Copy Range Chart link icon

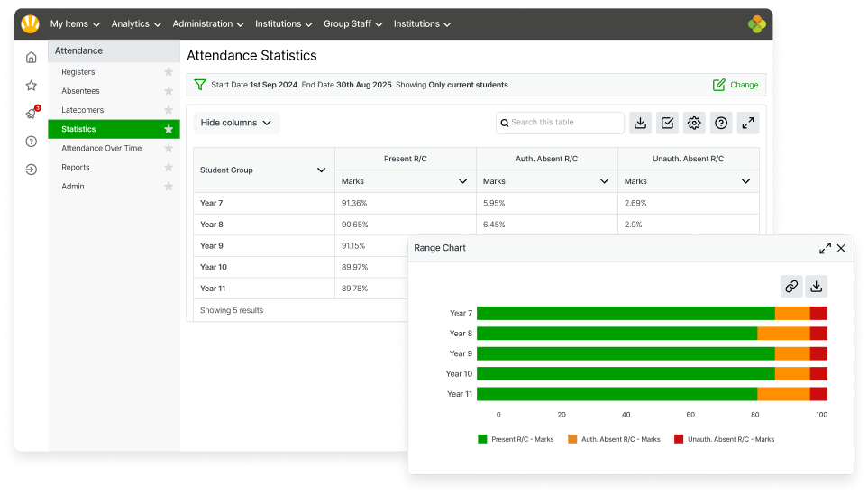[x=790, y=287]
